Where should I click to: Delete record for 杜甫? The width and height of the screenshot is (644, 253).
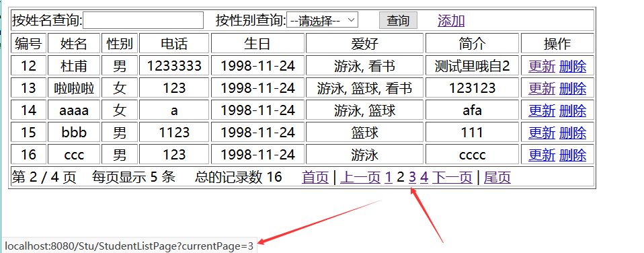click(x=573, y=66)
